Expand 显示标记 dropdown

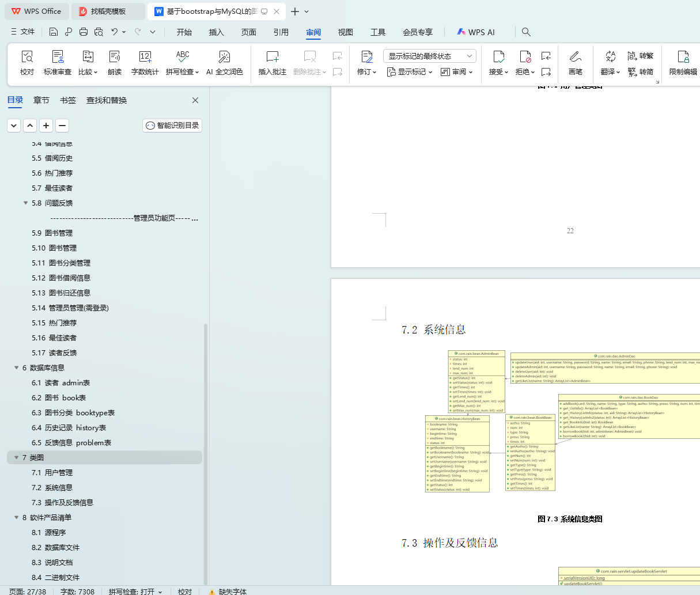[x=409, y=72]
